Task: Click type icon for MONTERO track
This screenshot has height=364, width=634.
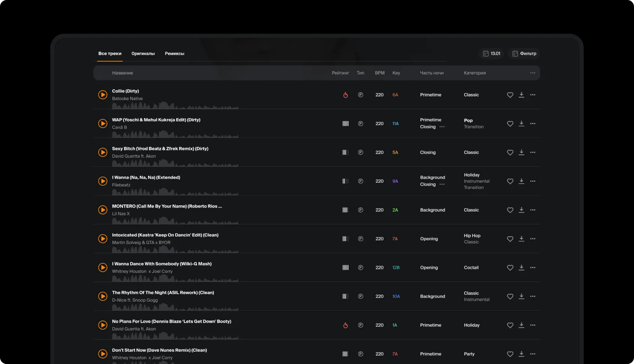Action: tap(361, 210)
